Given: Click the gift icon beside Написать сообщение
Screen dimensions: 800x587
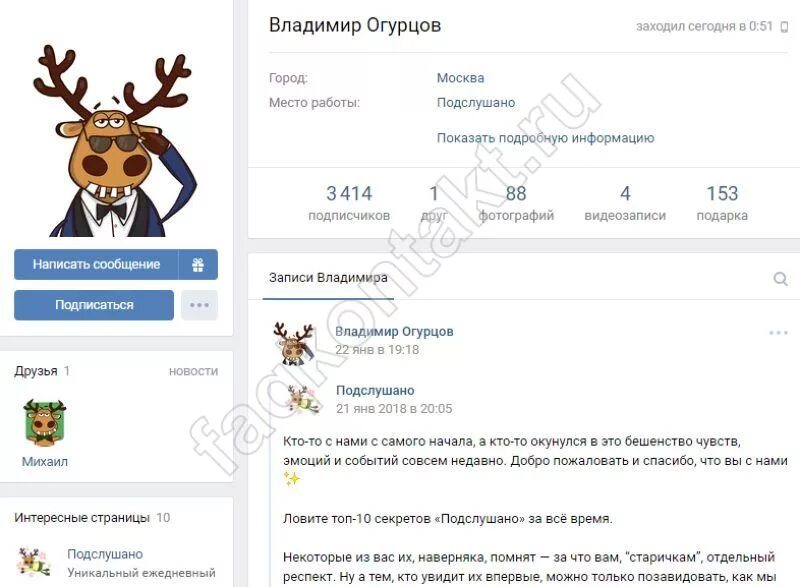Looking at the screenshot, I should (x=198, y=264).
